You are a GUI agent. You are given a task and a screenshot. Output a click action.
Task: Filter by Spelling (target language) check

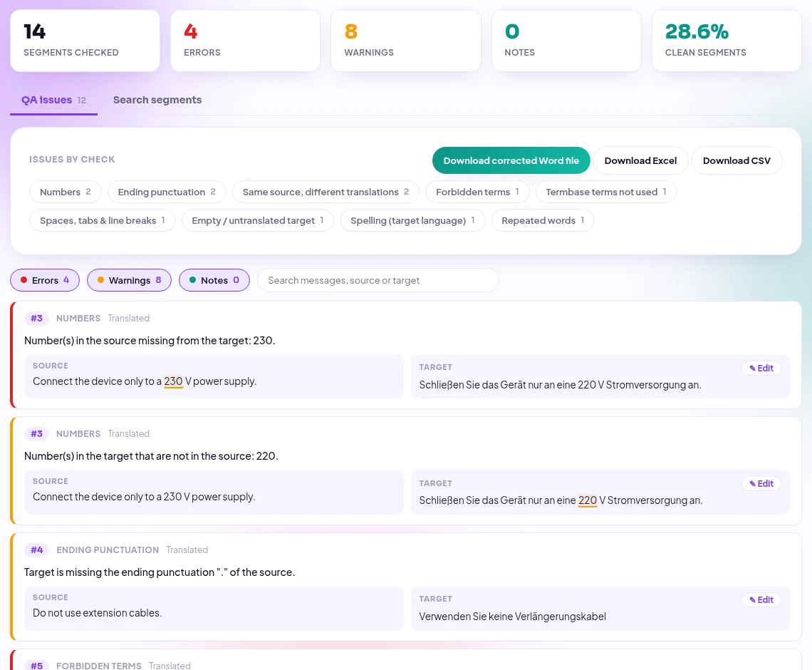click(412, 220)
